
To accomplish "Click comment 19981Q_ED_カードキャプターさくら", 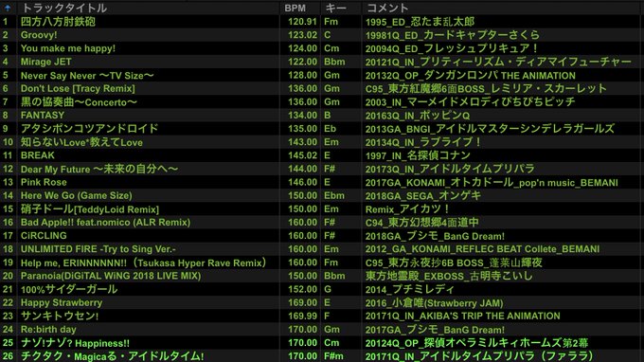I will [453, 35].
